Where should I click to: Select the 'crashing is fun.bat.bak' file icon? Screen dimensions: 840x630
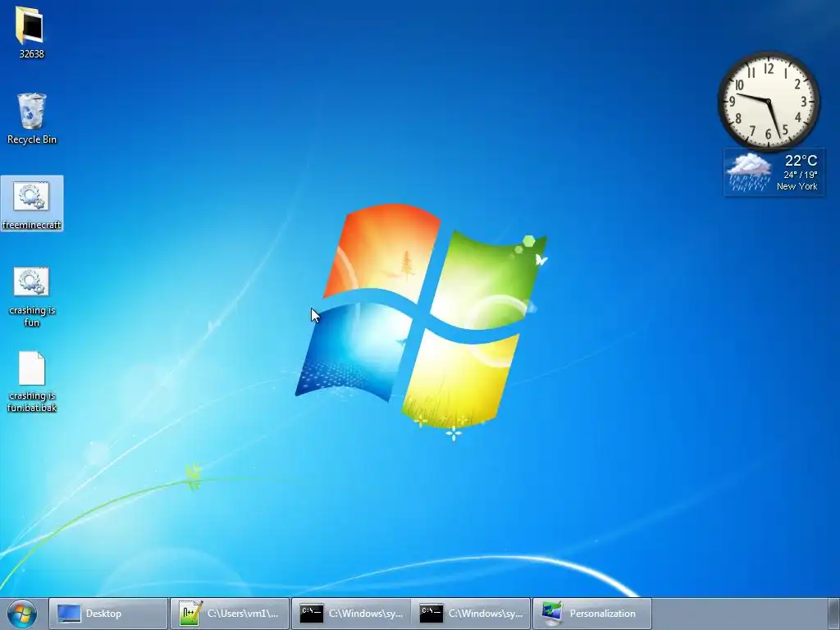click(x=32, y=368)
